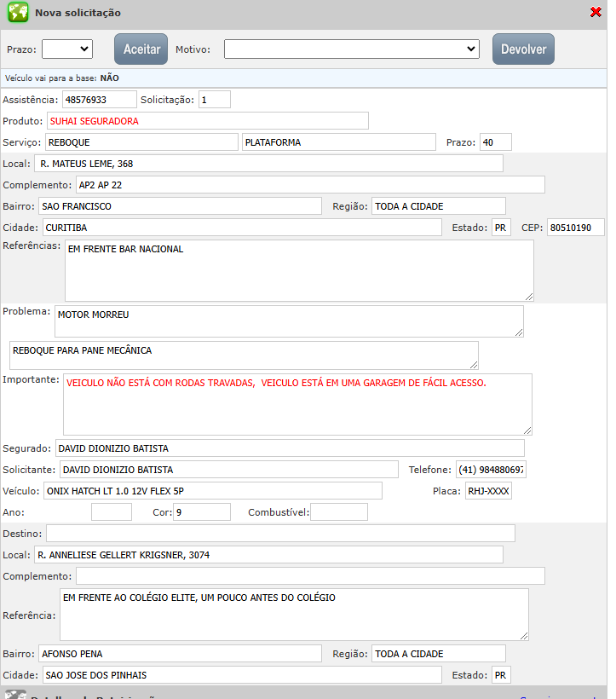
Task: Click the Estado field beside SAO JOSE DOS PINHAIS
Action: (x=501, y=675)
